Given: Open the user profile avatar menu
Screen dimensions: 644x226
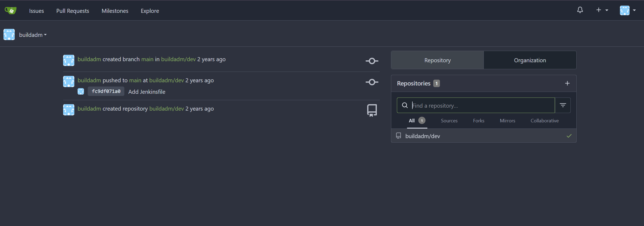Looking at the screenshot, I should [x=627, y=10].
